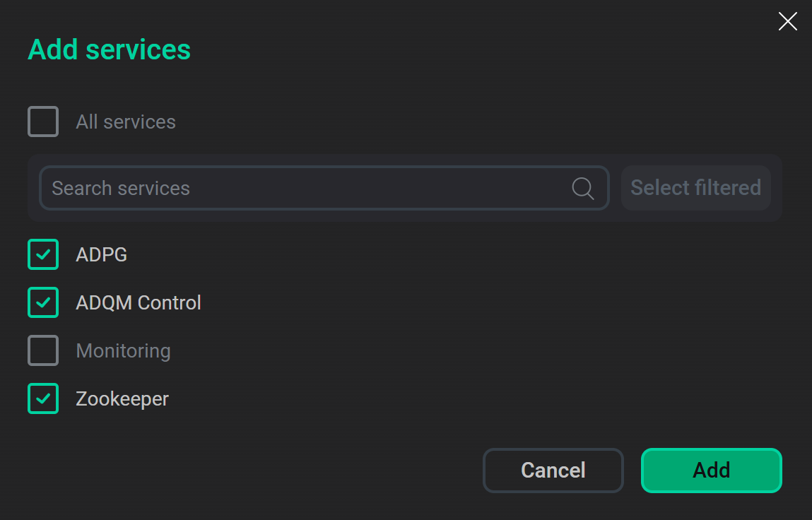This screenshot has height=520, width=812.
Task: Enable the Monitoring service checkbox
Action: 43,350
